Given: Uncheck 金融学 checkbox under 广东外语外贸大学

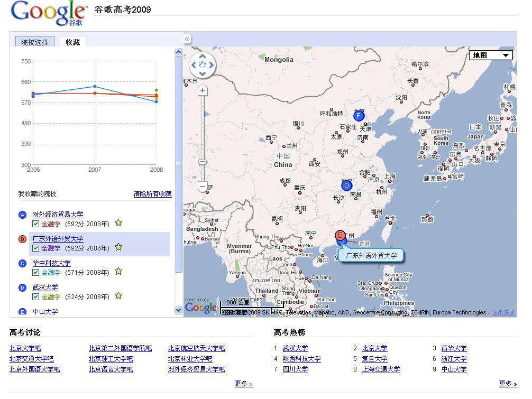Looking at the screenshot, I should [36, 248].
